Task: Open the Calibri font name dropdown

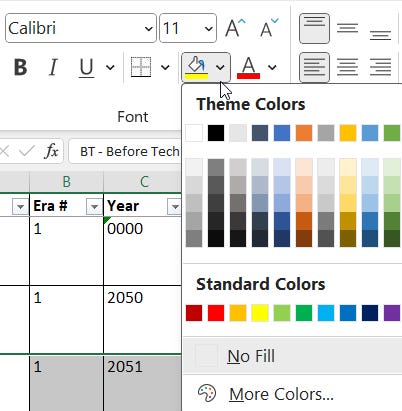Action: coord(149,29)
